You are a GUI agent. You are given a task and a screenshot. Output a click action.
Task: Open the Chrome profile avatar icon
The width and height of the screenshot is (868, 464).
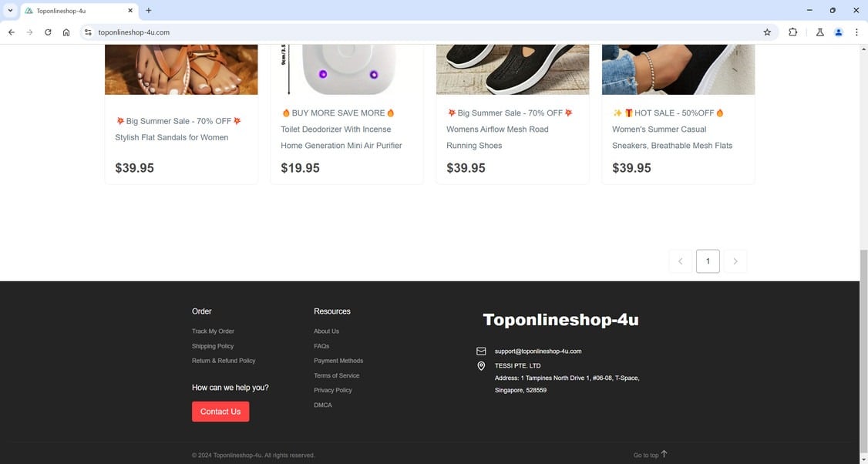(839, 32)
